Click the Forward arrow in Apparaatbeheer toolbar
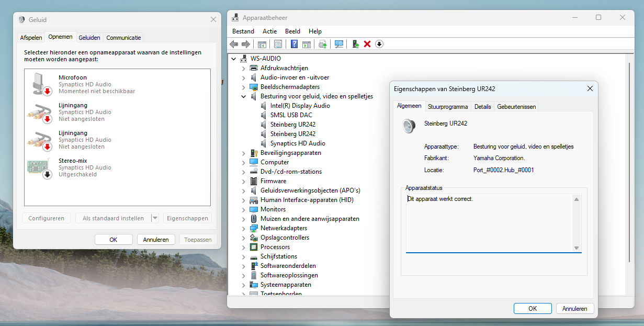This screenshot has width=644, height=326. click(x=245, y=44)
